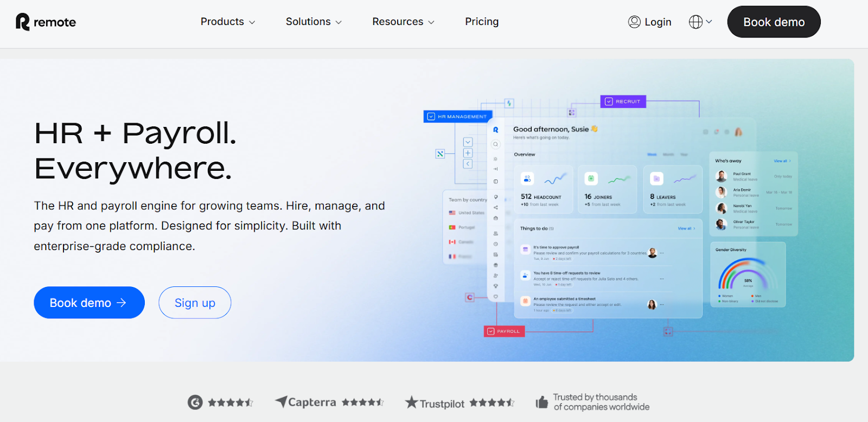The width and height of the screenshot is (868, 422).
Task: Click the Headcount icon in Overview card
Action: (527, 178)
